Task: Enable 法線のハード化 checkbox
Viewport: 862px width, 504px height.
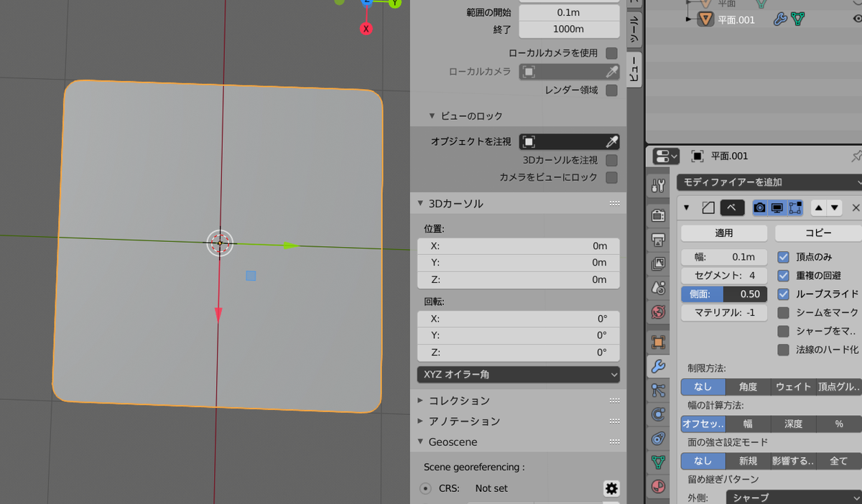Action: [784, 350]
